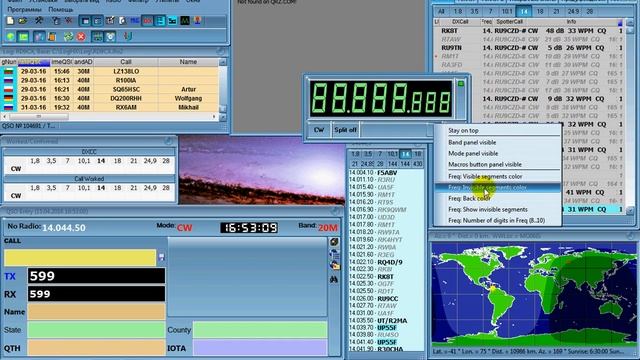
Task: Click the yellow Call input field
Action: (80, 258)
